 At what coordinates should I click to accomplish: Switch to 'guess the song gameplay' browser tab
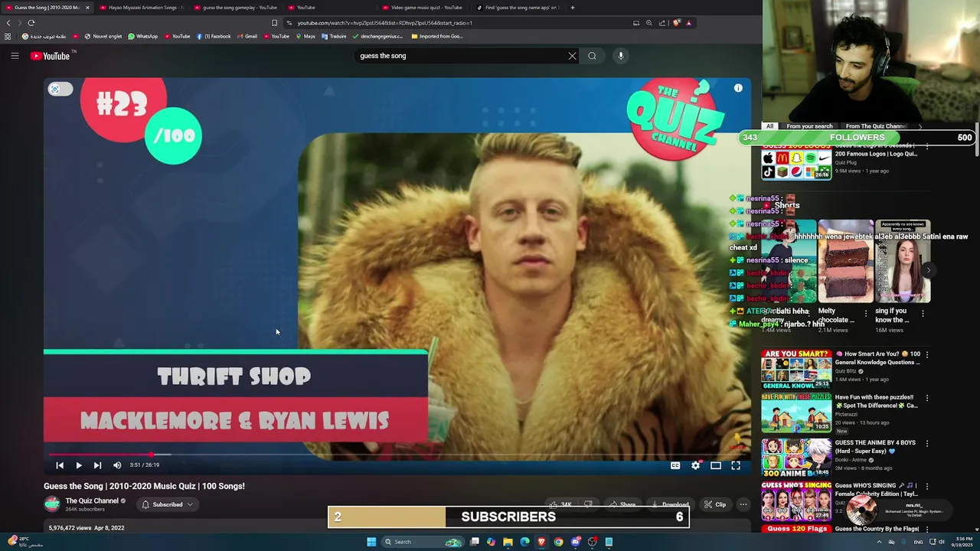click(237, 8)
